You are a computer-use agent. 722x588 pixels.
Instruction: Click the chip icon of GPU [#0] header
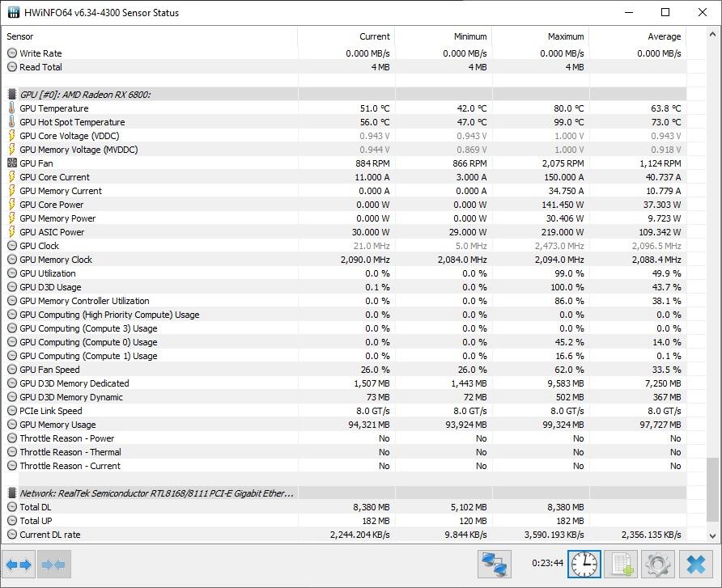12,95
